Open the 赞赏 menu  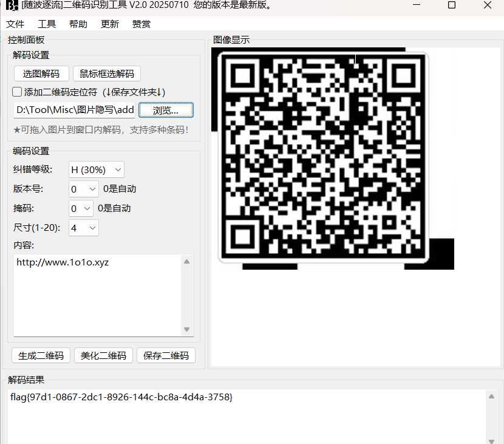141,24
